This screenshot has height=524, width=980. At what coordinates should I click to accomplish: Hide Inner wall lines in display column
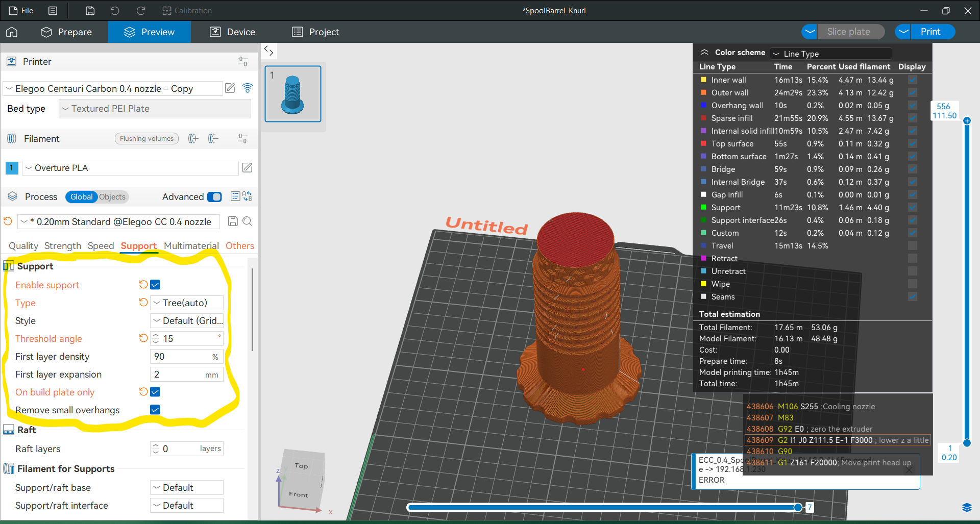click(x=913, y=80)
